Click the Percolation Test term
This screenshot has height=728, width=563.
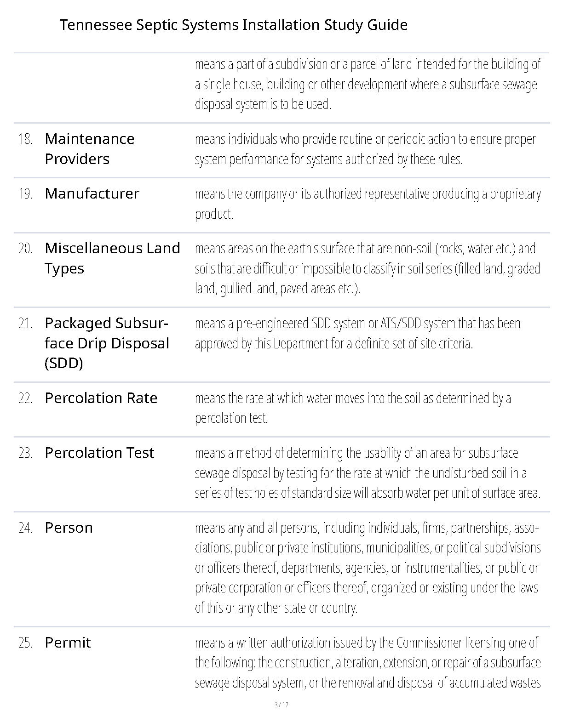click(99, 453)
